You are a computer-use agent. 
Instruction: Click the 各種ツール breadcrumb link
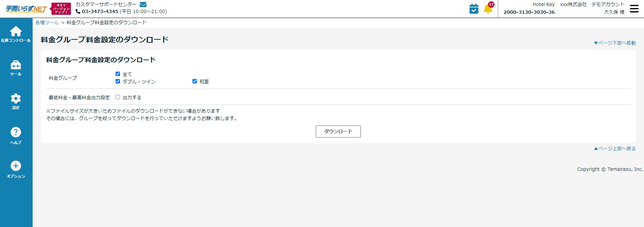47,23
